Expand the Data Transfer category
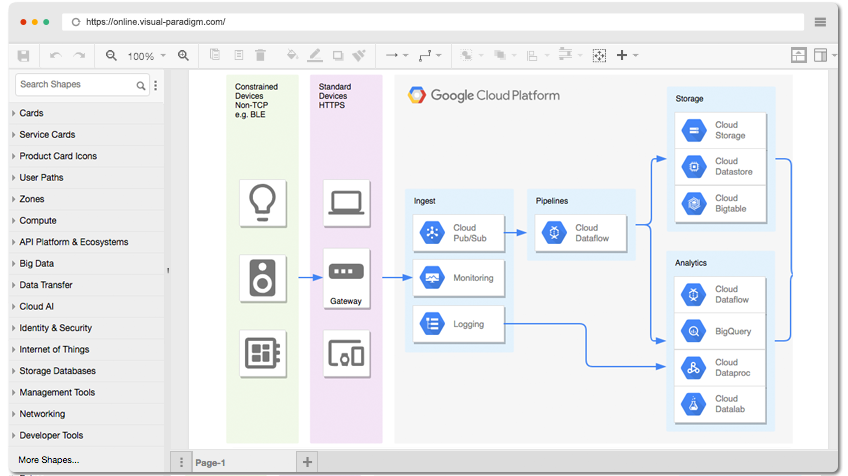The height and width of the screenshot is (476, 848). pyautogui.click(x=87, y=285)
